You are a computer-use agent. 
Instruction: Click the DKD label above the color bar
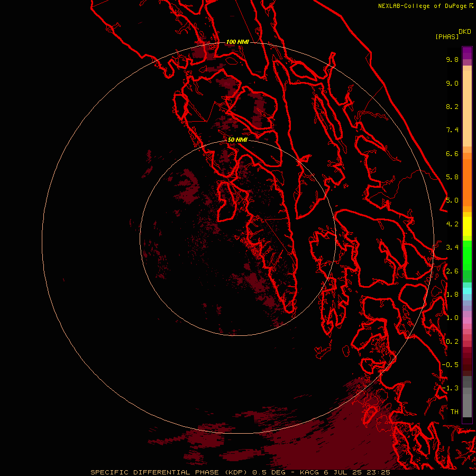point(465,32)
